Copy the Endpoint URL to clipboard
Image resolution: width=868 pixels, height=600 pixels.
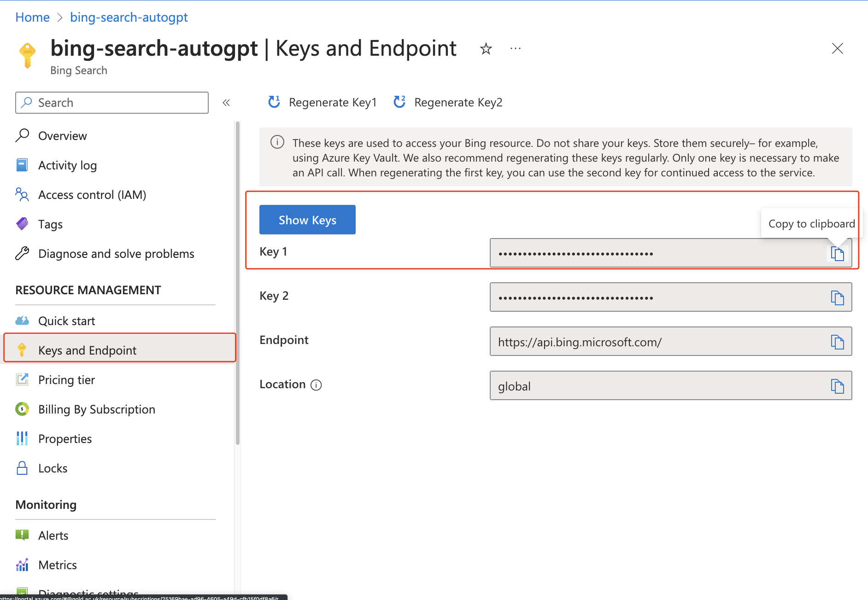[837, 342]
